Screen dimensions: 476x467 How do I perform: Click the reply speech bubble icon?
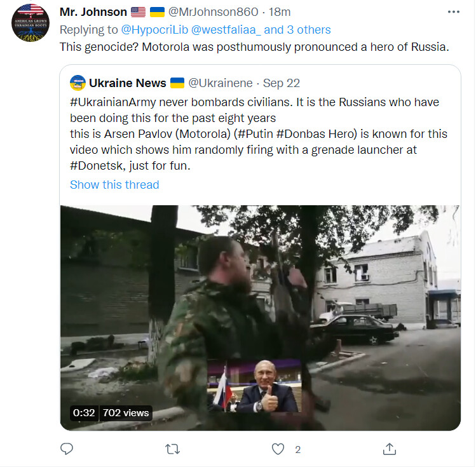[67, 449]
